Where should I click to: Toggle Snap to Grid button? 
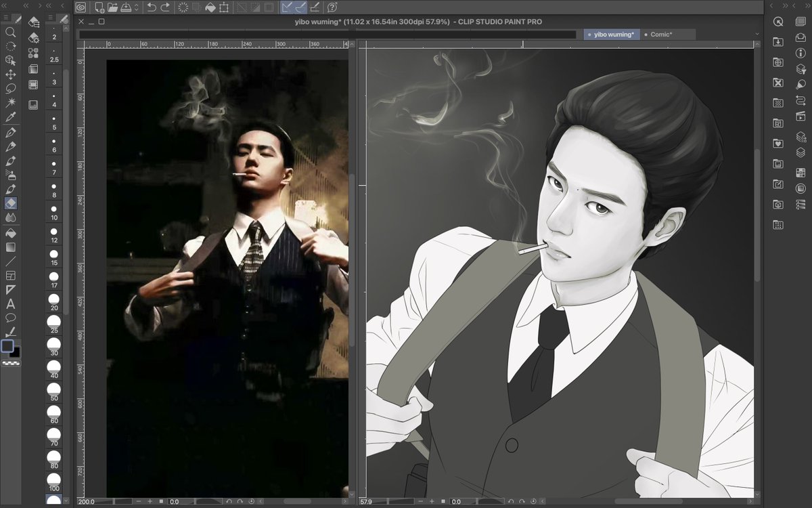(x=315, y=7)
